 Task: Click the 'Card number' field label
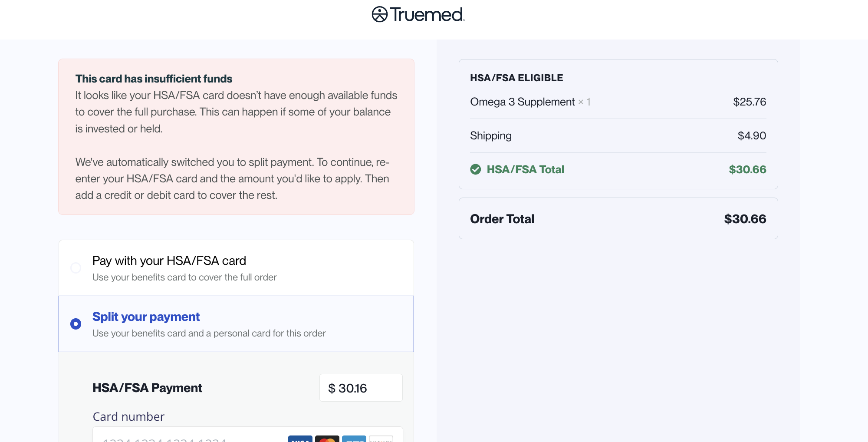pos(128,417)
